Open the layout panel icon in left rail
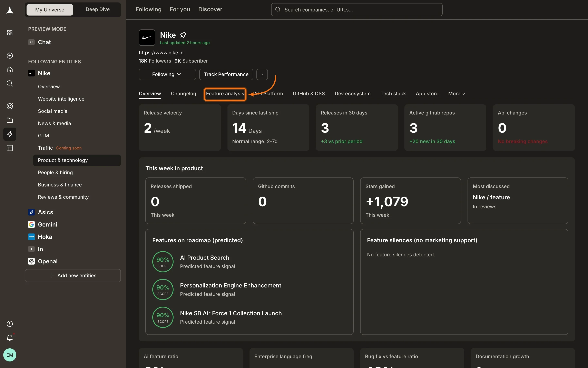Image resolution: width=588 pixels, height=368 pixels. [10, 148]
